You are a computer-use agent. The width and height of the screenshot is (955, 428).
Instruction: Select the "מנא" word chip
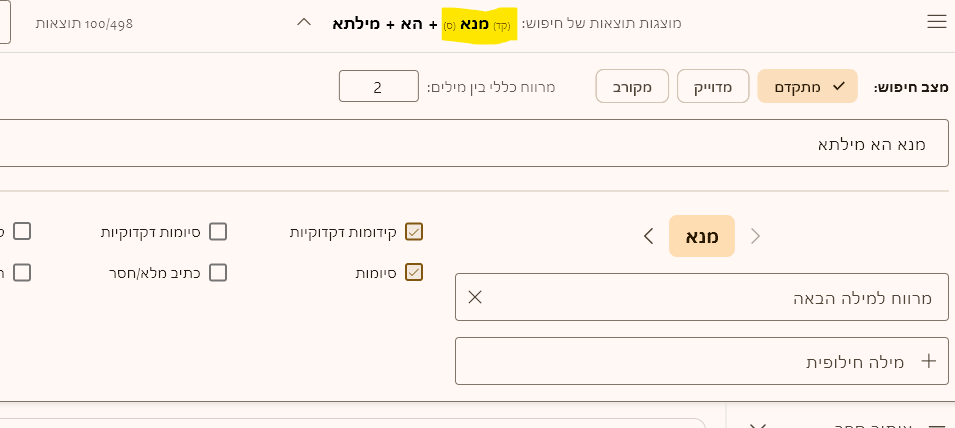pos(702,236)
